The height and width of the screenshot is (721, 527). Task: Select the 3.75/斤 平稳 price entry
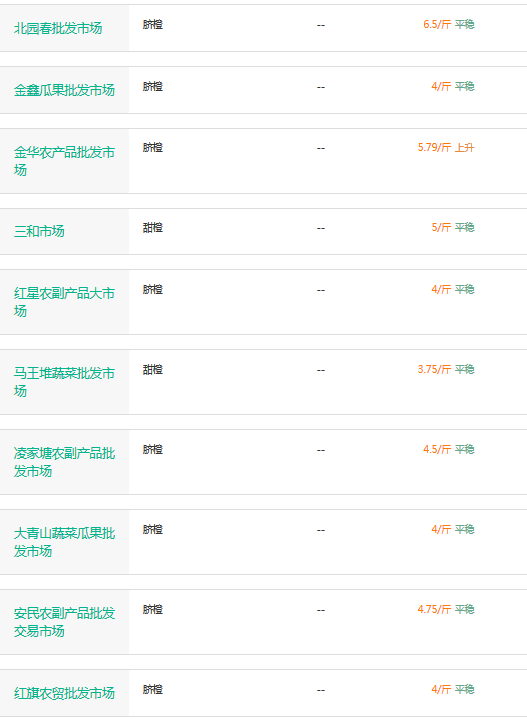pos(446,369)
